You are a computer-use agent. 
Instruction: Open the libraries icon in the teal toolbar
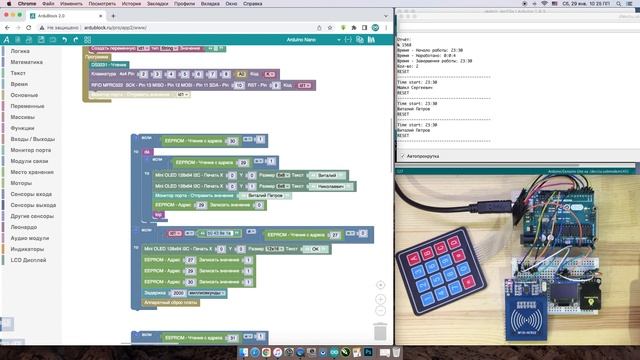click(x=371, y=40)
